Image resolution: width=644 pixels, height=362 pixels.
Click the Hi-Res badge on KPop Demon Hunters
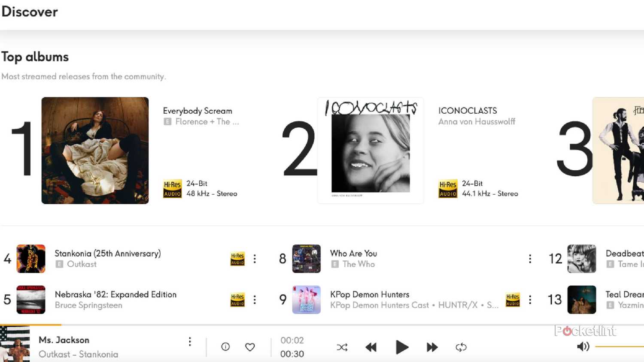tap(513, 300)
